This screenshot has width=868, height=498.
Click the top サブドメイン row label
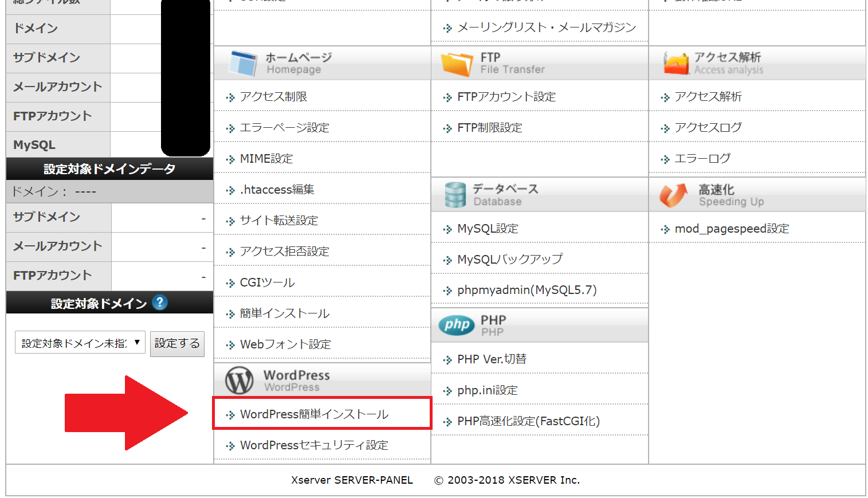[46, 57]
